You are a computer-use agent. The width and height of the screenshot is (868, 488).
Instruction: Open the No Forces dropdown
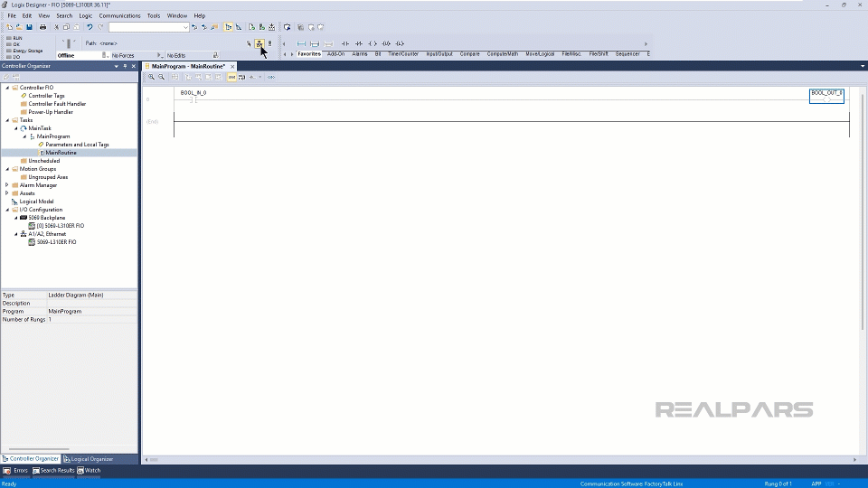[160, 55]
